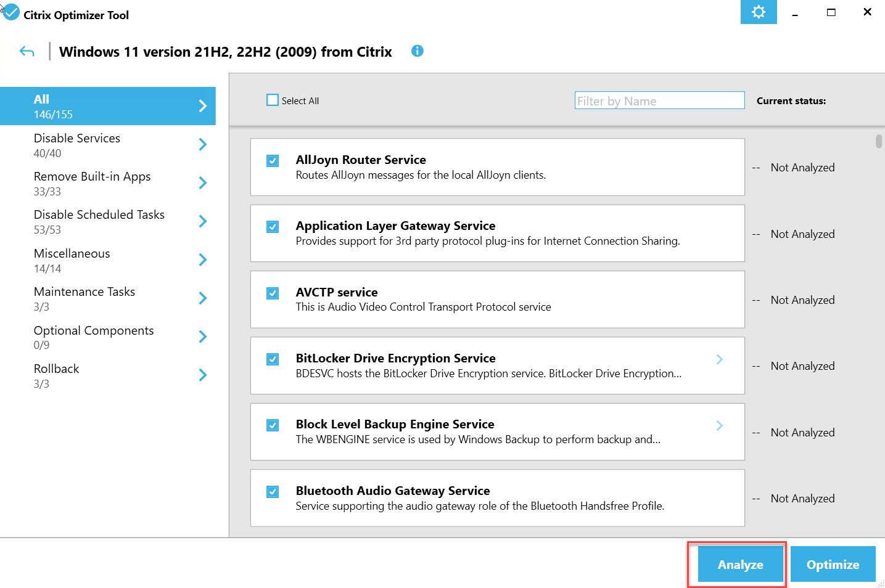Check the Select All checkbox
This screenshot has height=588, width=885.
273,100
